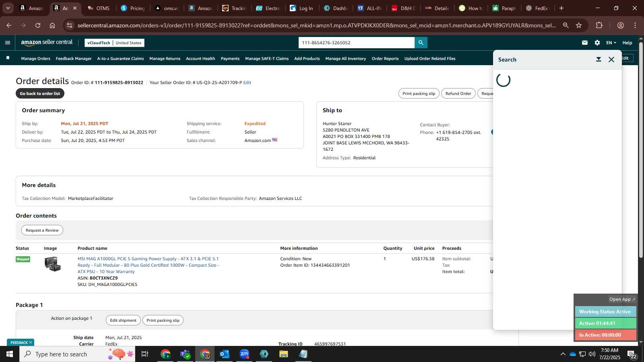Switch to the OTMS tab

99,8
